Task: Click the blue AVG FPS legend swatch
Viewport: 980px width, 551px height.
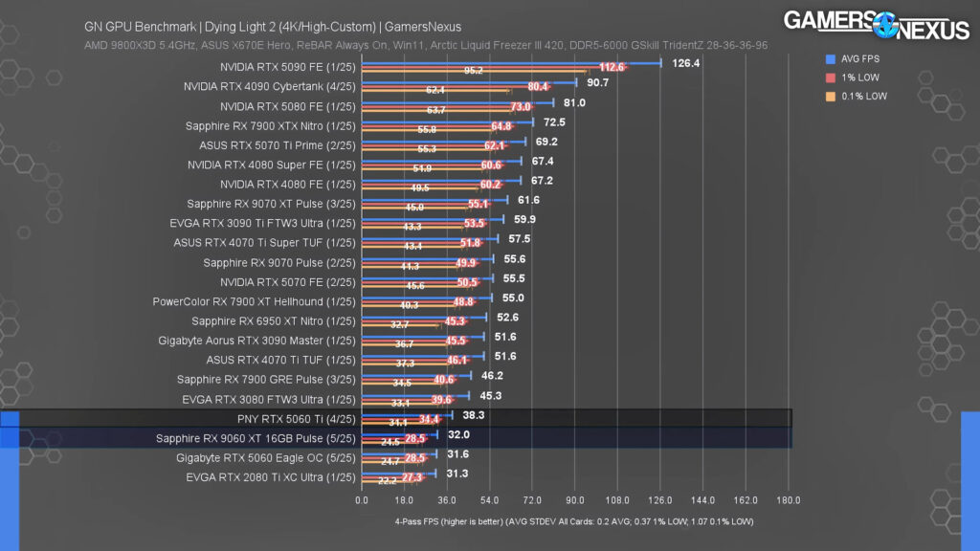Action: pyautogui.click(x=830, y=59)
